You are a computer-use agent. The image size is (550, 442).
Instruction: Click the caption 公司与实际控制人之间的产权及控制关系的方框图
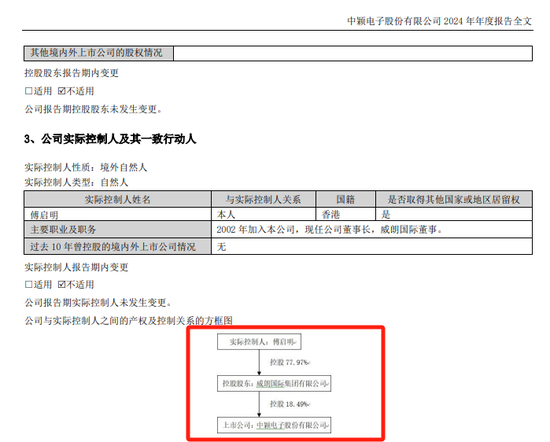pos(128,320)
